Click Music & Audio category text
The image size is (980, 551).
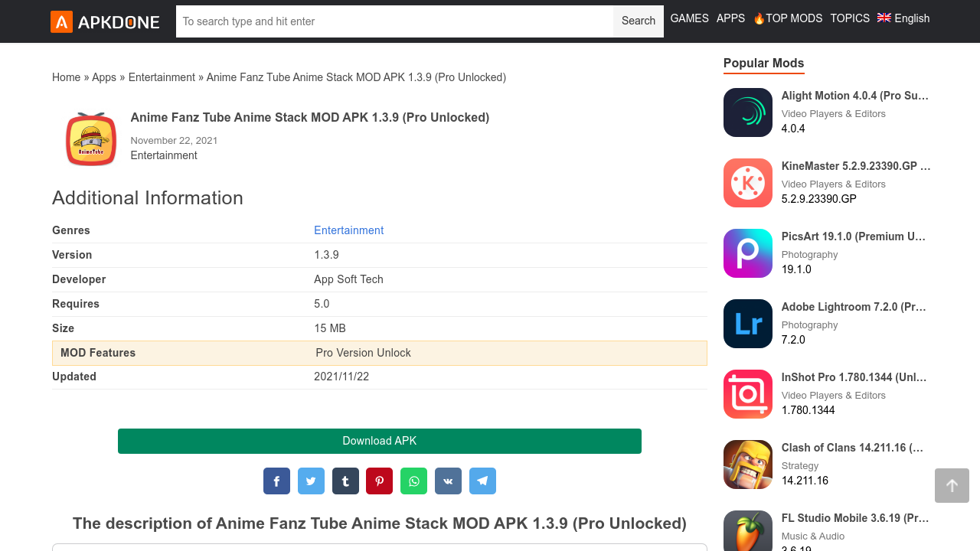(813, 536)
